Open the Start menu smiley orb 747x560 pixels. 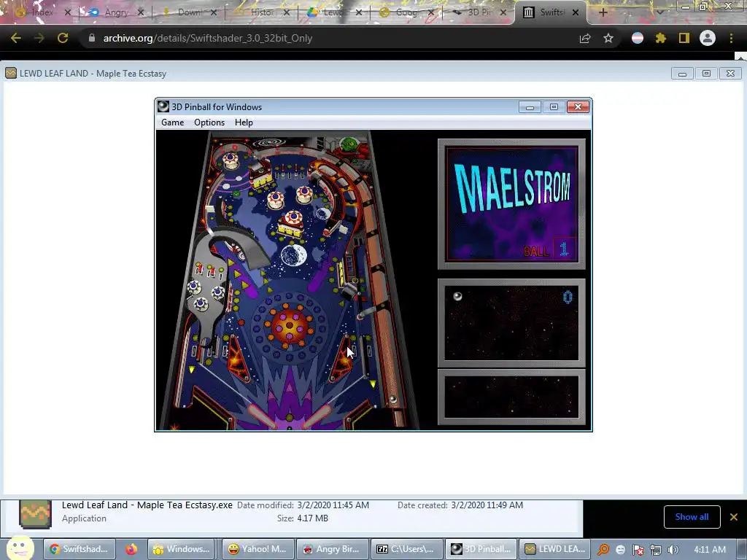(20, 548)
